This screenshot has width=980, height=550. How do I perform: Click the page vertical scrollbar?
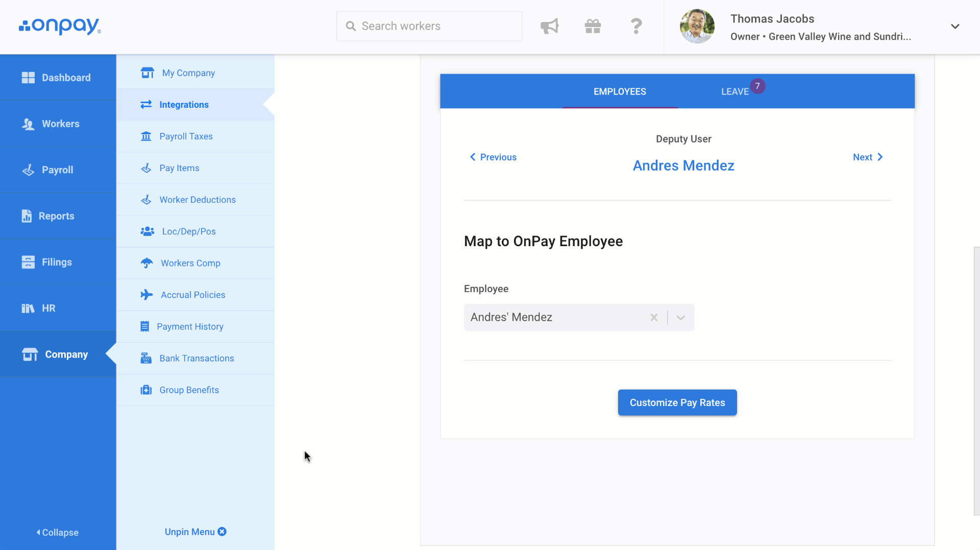tap(976, 381)
